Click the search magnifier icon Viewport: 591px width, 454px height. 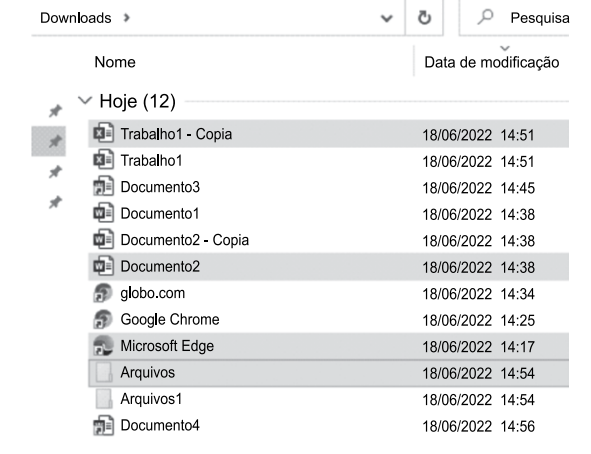point(485,17)
